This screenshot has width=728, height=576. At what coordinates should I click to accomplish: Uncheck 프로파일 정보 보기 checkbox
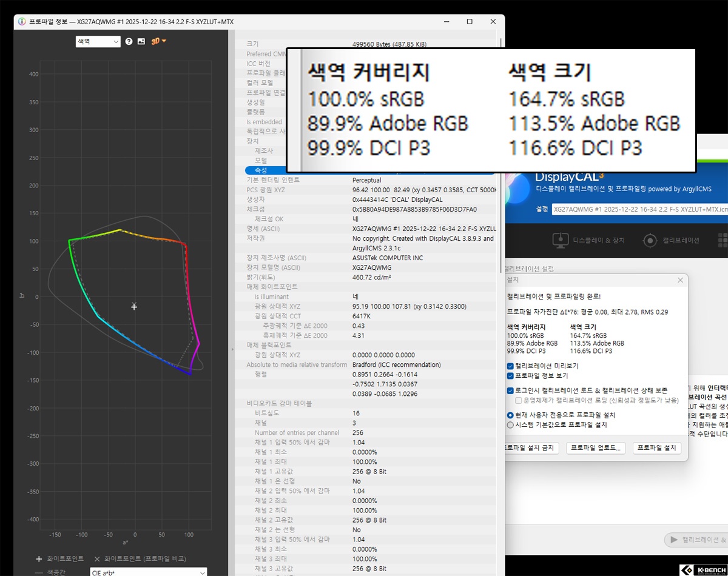(x=510, y=376)
